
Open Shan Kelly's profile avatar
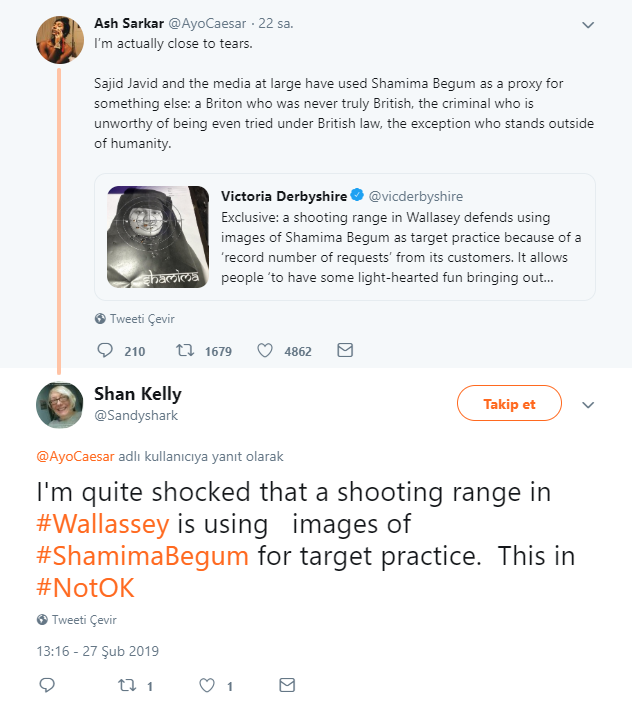tap(60, 405)
